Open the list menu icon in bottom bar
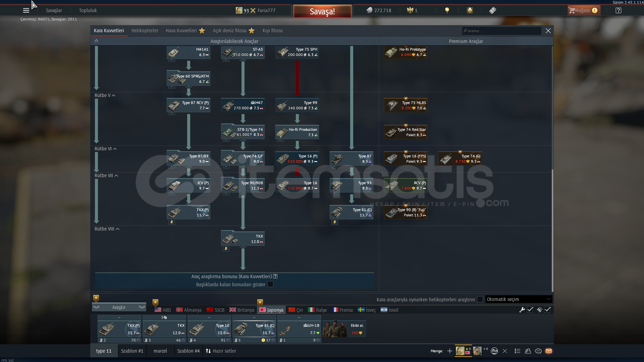This screenshot has height=362, width=644. coord(518,351)
